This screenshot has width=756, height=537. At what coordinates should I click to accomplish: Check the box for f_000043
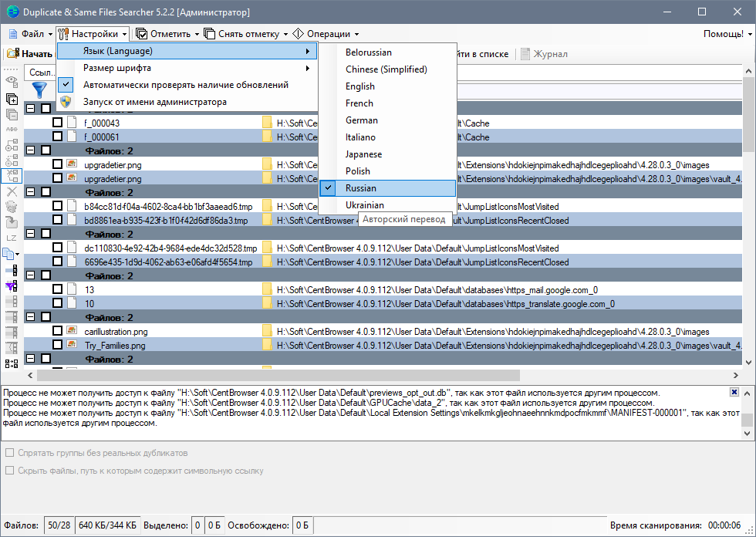click(x=57, y=123)
